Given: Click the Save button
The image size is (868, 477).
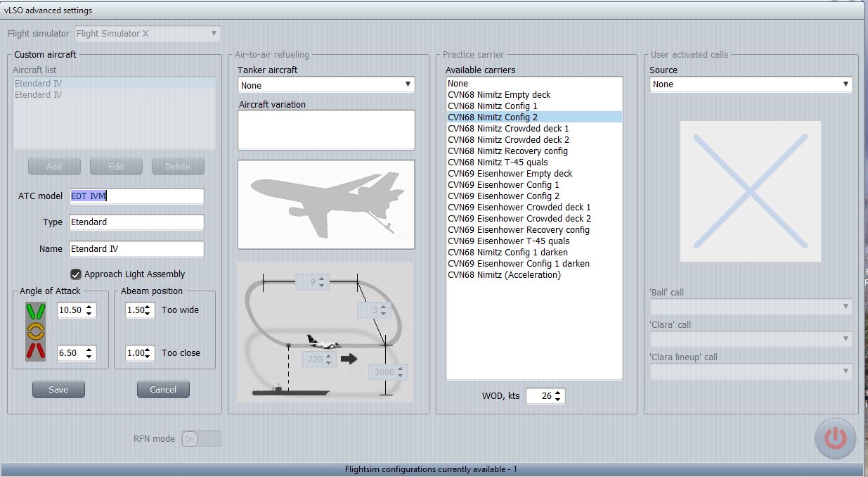Looking at the screenshot, I should tap(58, 389).
